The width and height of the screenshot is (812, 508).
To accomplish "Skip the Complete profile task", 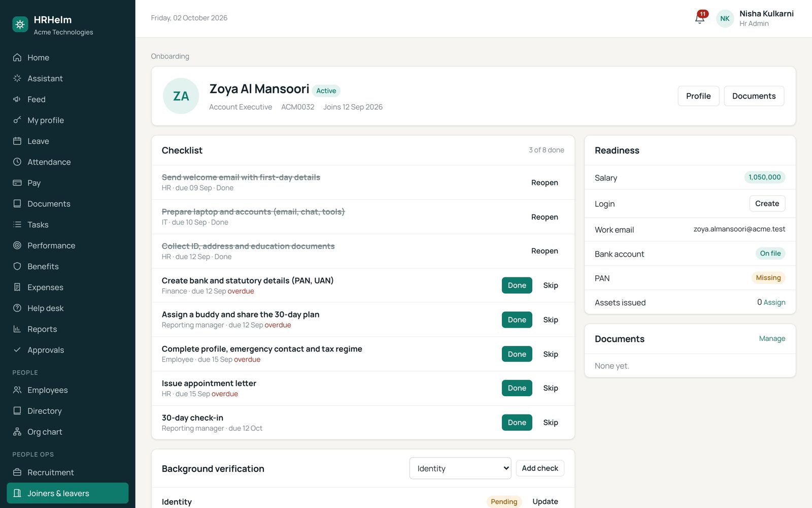I will pos(551,354).
